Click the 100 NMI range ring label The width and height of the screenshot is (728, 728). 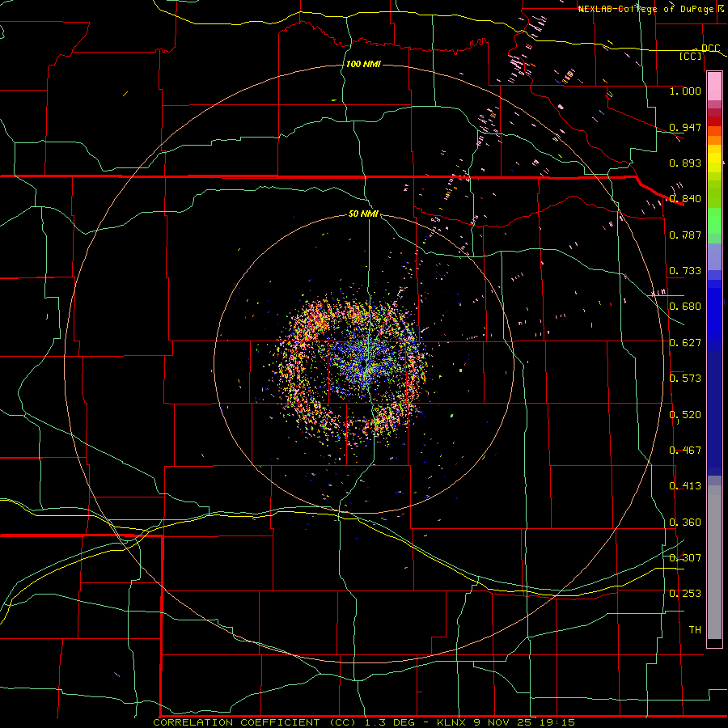pos(363,64)
